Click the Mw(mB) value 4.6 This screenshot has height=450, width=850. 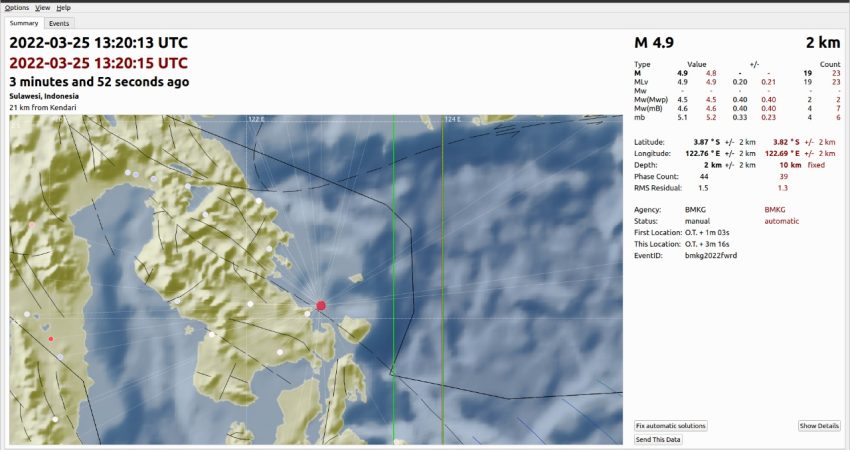point(682,108)
